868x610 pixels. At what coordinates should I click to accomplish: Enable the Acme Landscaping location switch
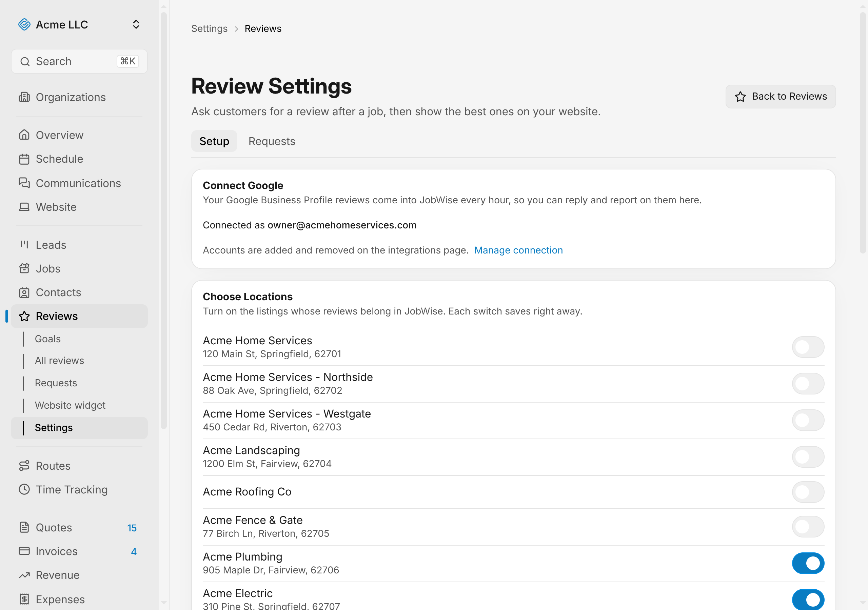(x=808, y=457)
